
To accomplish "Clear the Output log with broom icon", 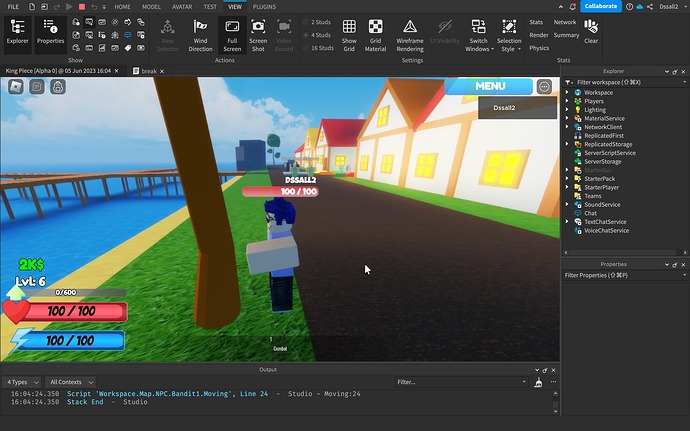I will pyautogui.click(x=538, y=382).
